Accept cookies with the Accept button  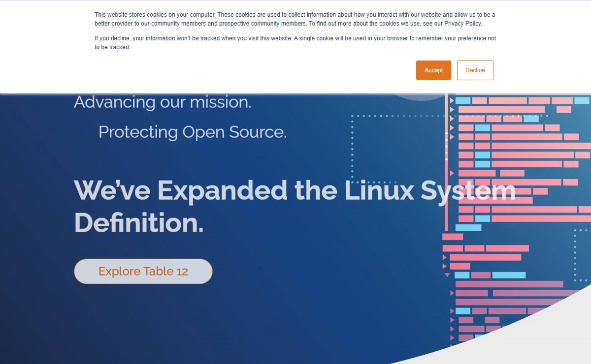[x=433, y=70]
